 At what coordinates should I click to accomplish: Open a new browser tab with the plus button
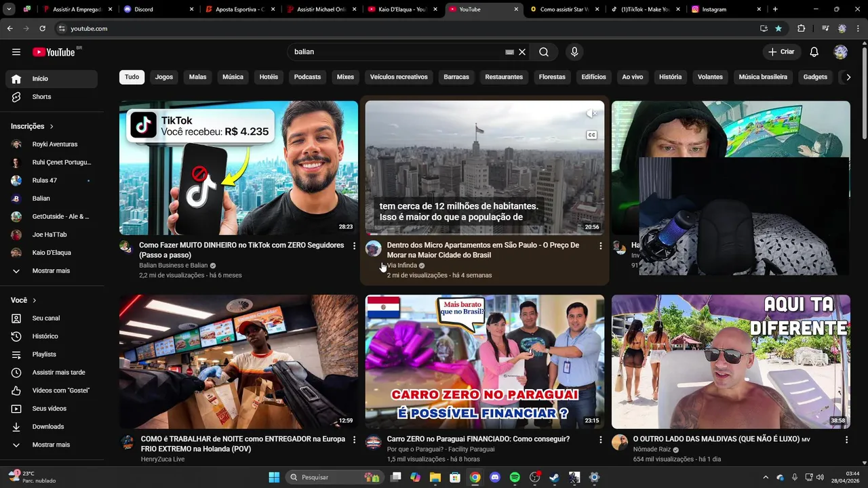tap(775, 9)
